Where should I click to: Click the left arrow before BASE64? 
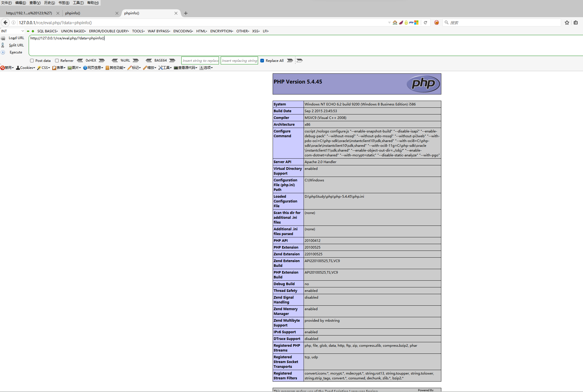149,60
